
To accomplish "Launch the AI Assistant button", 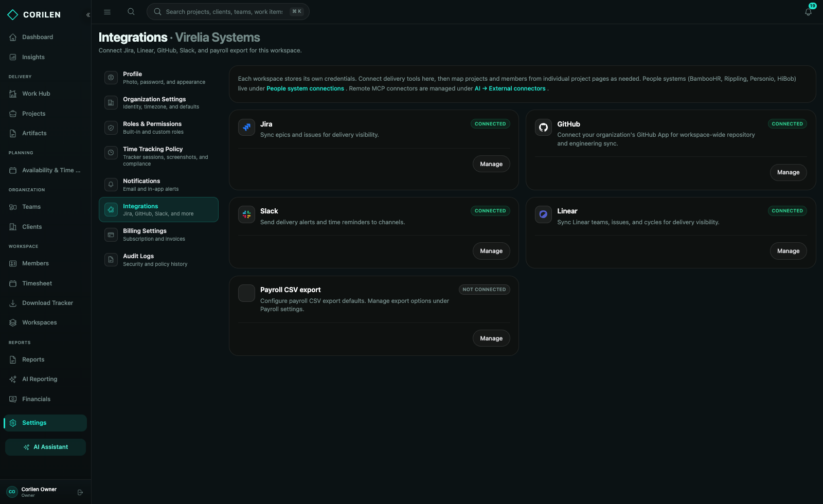I will 45,447.
